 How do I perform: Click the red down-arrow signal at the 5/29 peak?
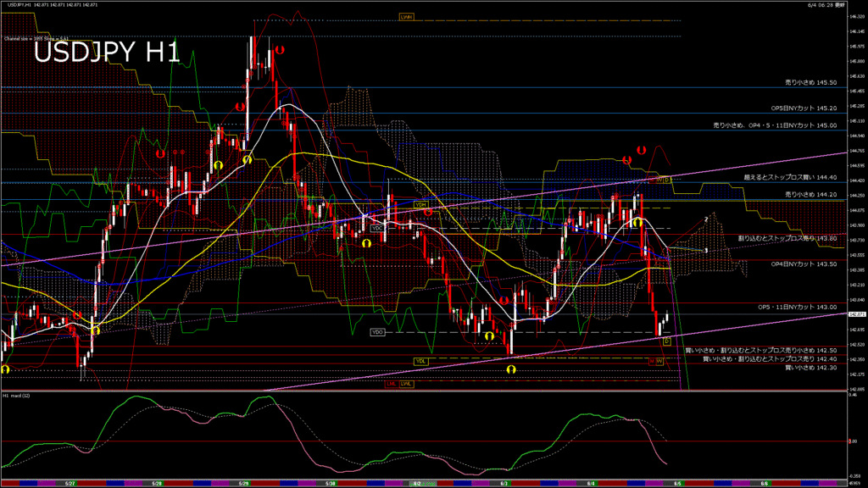pos(280,50)
